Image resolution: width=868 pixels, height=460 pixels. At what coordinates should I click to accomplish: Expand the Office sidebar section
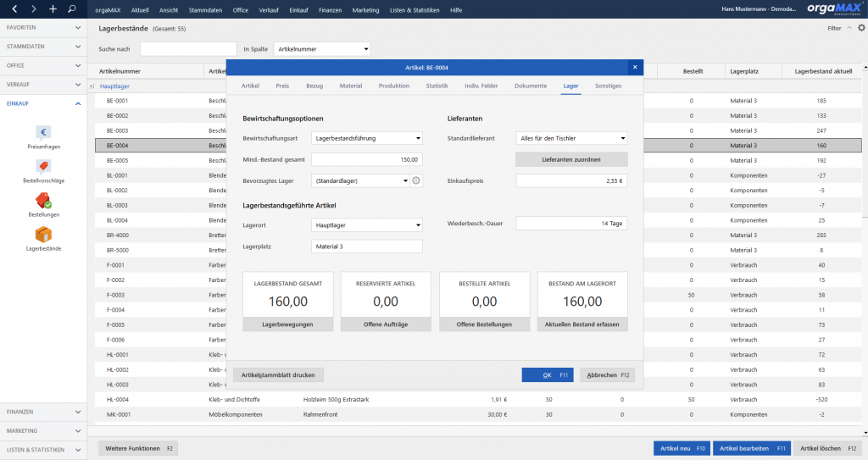point(44,65)
